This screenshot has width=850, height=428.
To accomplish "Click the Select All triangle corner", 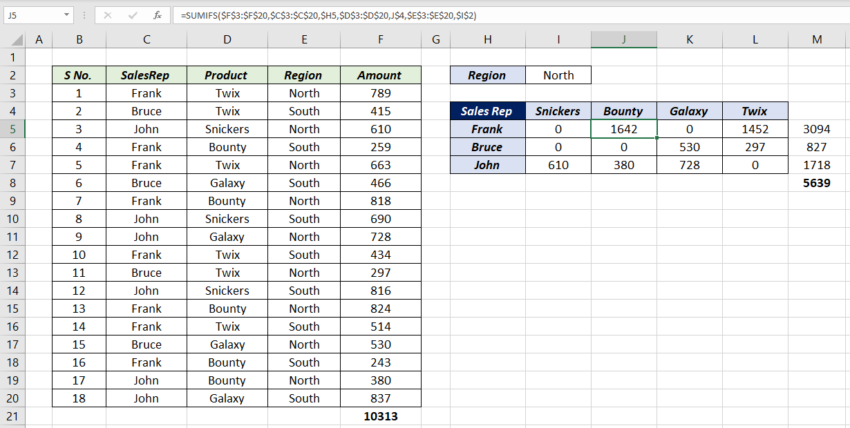I will (12, 39).
